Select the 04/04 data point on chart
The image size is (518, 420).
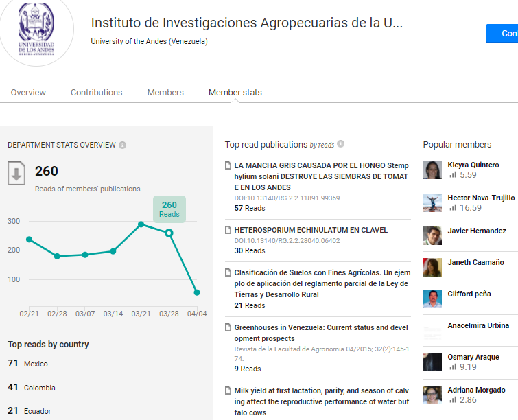[x=197, y=292]
